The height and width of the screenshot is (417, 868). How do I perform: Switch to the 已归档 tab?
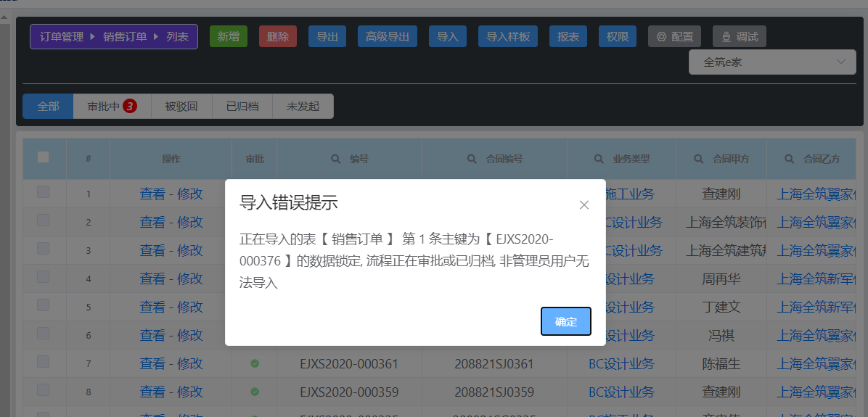(242, 106)
